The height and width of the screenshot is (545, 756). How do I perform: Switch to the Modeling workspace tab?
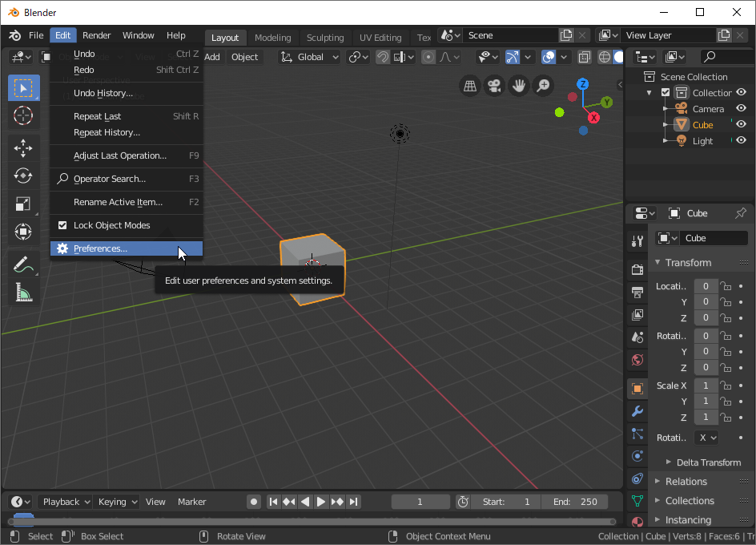point(273,38)
